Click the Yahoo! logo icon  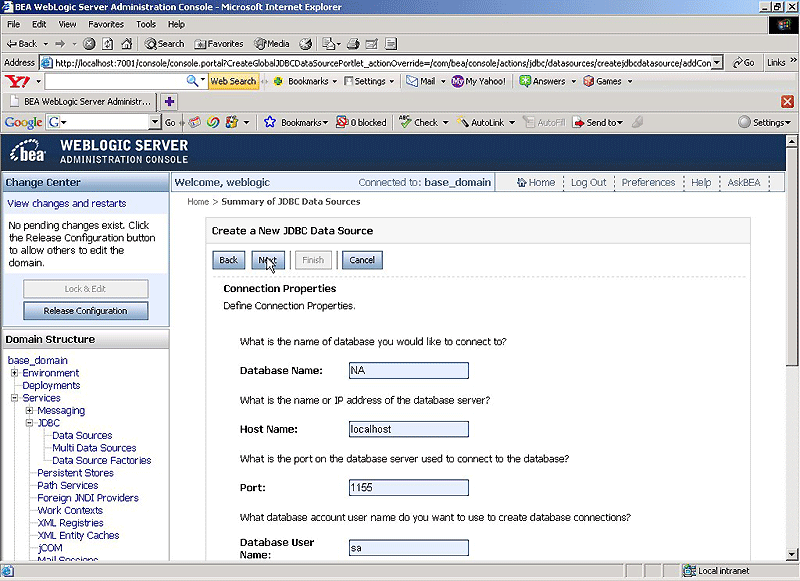click(17, 81)
